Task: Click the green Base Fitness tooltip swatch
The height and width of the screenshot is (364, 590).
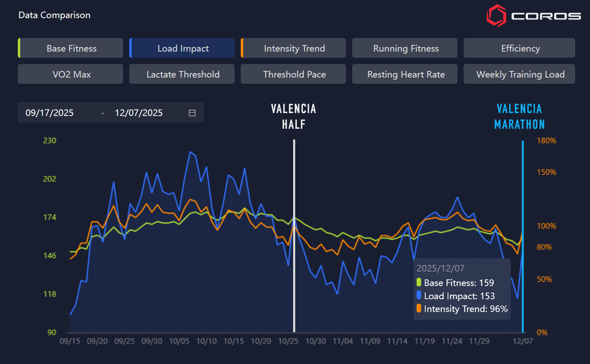Action: [x=419, y=283]
